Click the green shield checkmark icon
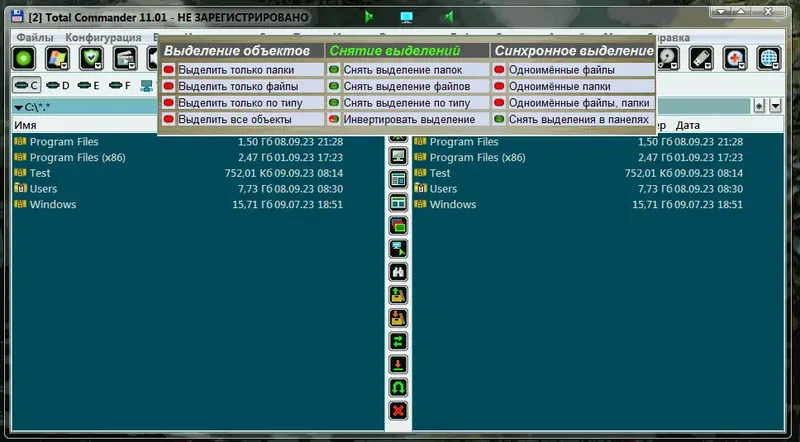The width and height of the screenshot is (800, 442). [91, 58]
